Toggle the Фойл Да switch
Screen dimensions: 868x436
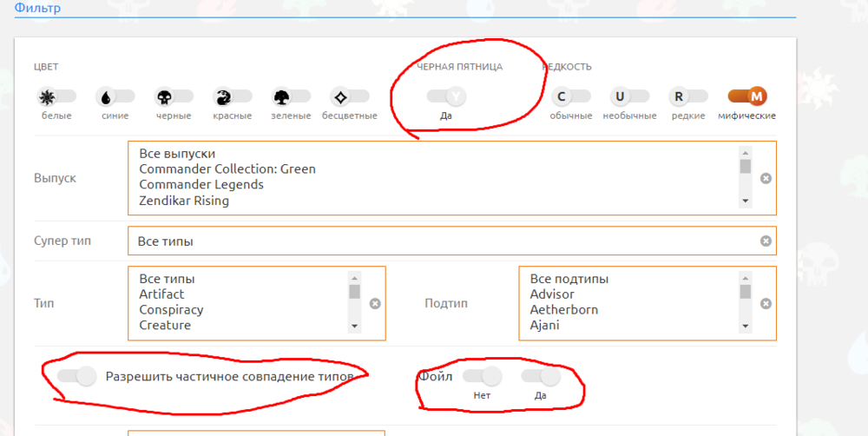[541, 376]
